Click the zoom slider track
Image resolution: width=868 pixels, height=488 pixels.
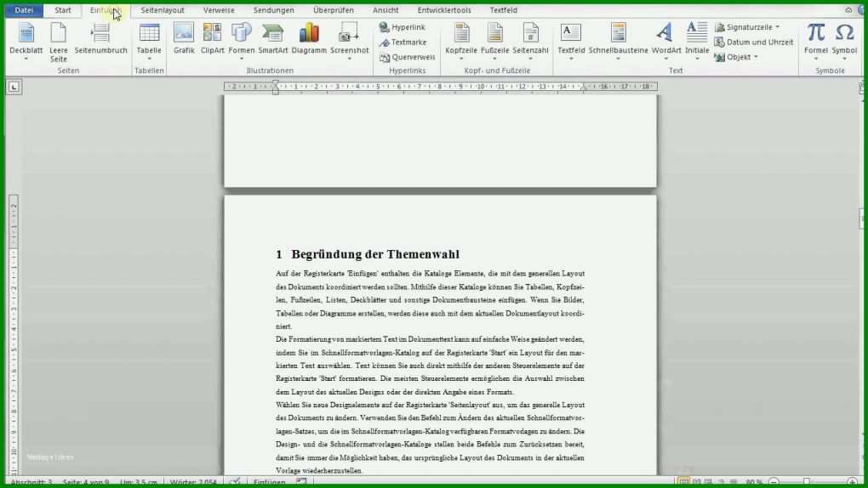tap(813, 482)
